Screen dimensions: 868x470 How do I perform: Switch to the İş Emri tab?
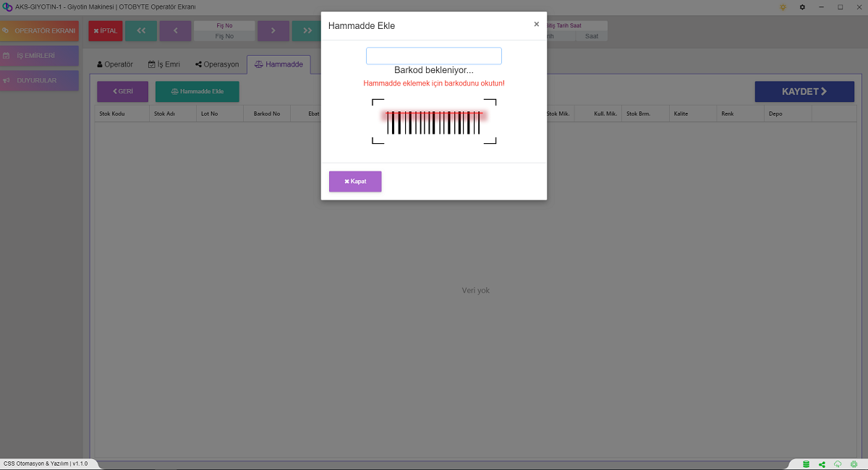(164, 64)
